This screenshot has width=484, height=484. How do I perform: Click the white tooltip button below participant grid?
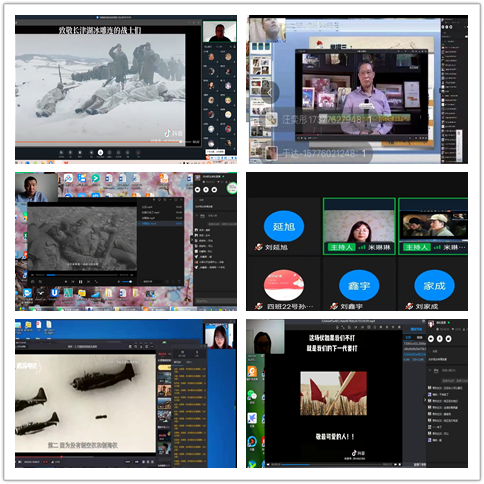click(215, 152)
